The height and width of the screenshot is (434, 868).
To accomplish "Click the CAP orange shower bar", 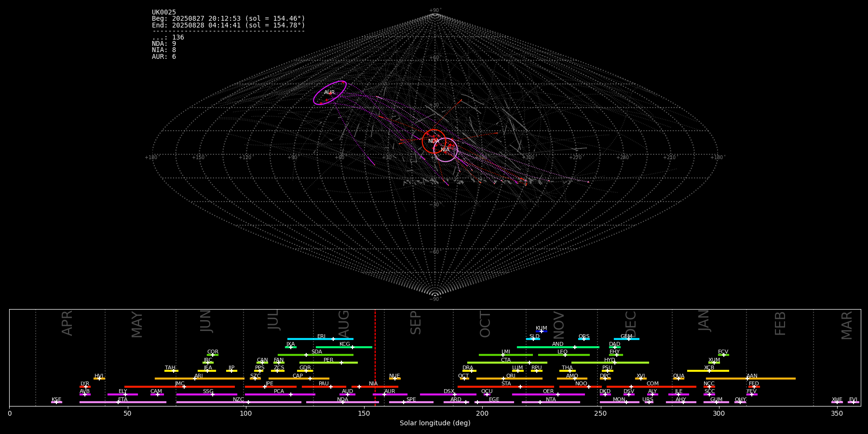I will [299, 379].
